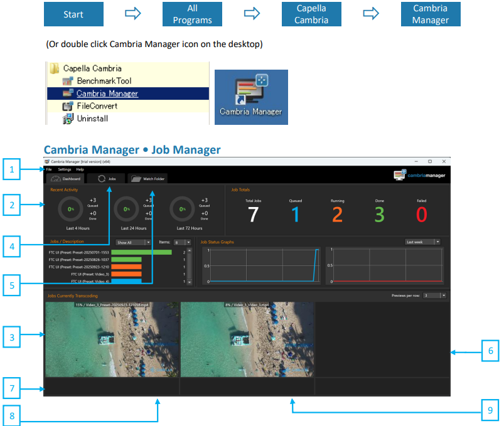
Task: Open the Settings menu
Action: (x=65, y=169)
